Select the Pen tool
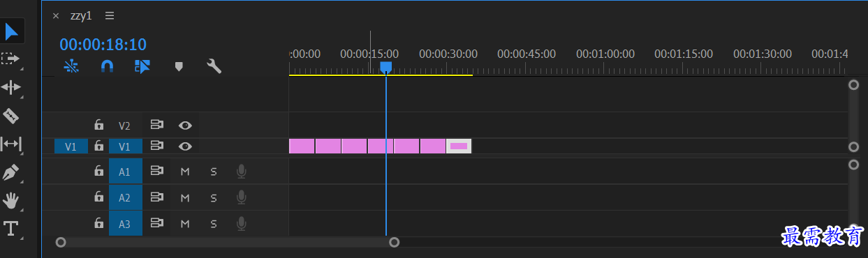868x258 pixels. click(x=11, y=172)
